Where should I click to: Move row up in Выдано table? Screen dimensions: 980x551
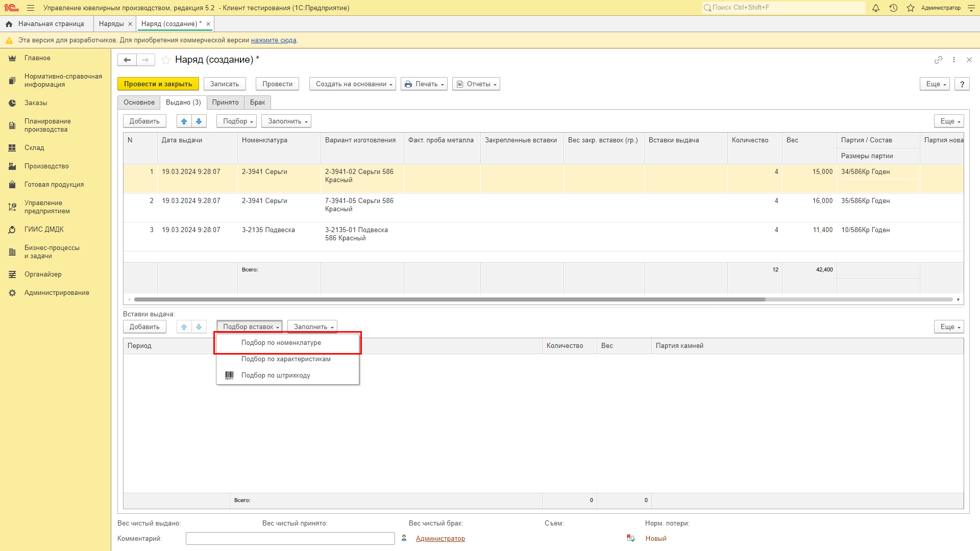184,121
